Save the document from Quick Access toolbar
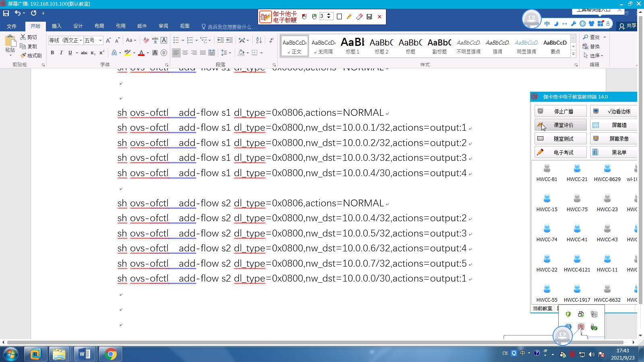This screenshot has height=362, width=644. click(x=6, y=13)
